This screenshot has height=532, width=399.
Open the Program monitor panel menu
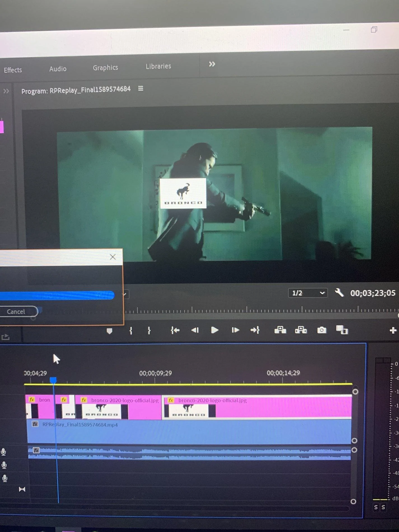coord(141,88)
